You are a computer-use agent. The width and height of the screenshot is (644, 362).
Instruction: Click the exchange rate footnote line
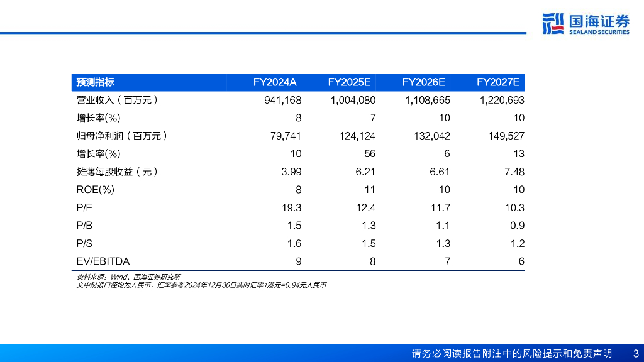click(202, 285)
